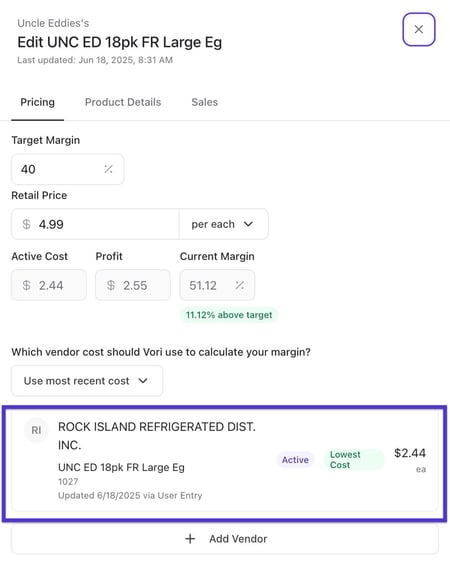Click the Lowest Cost badge

355,460
